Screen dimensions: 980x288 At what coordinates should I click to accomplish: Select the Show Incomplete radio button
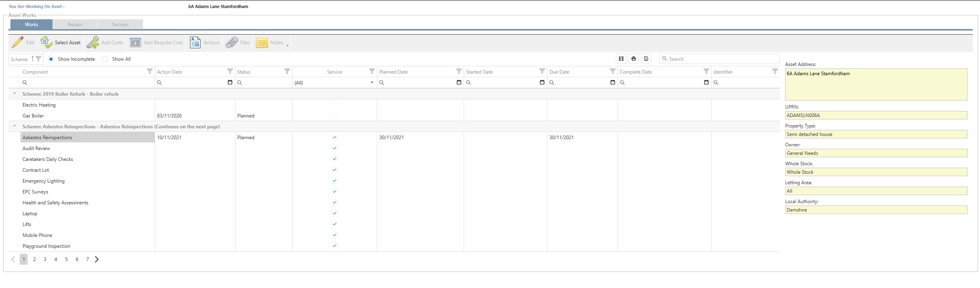click(51, 59)
